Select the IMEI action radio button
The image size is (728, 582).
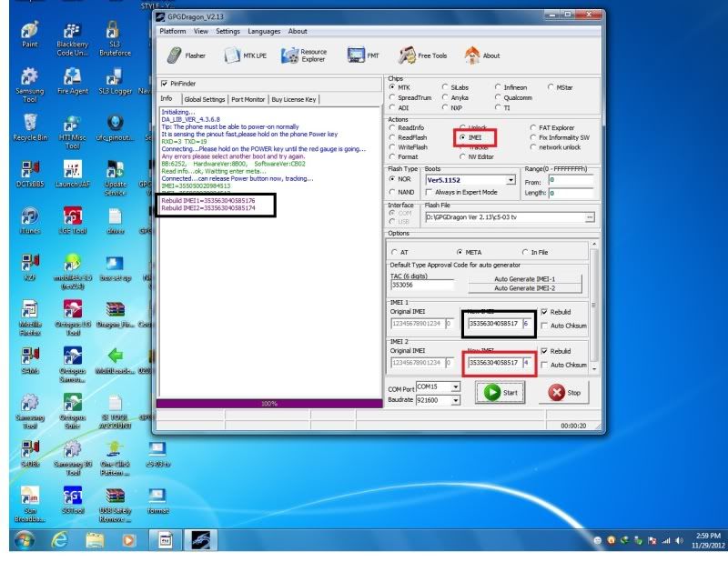(462, 137)
